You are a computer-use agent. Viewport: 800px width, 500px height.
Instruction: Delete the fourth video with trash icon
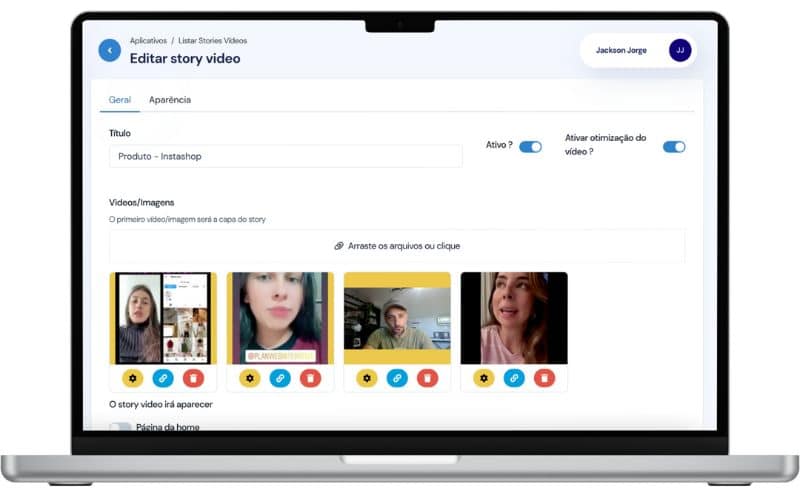click(x=544, y=378)
